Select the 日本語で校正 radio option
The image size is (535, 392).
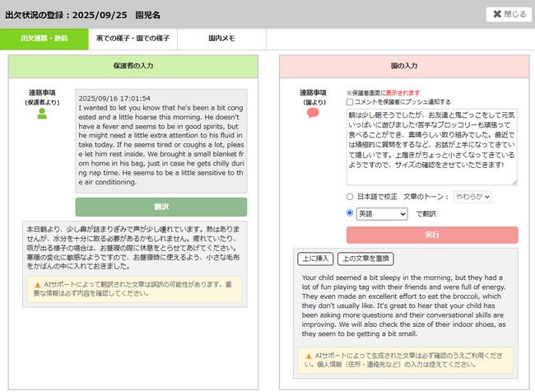[x=351, y=197]
